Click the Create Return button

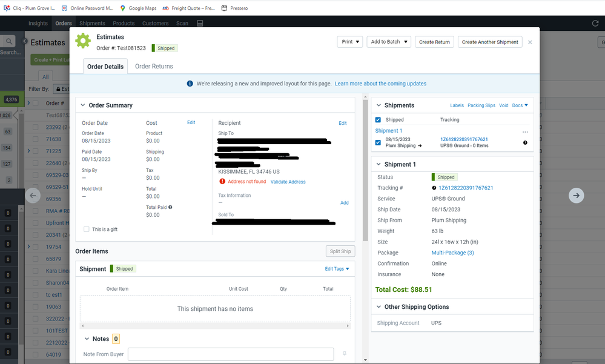pyautogui.click(x=434, y=42)
